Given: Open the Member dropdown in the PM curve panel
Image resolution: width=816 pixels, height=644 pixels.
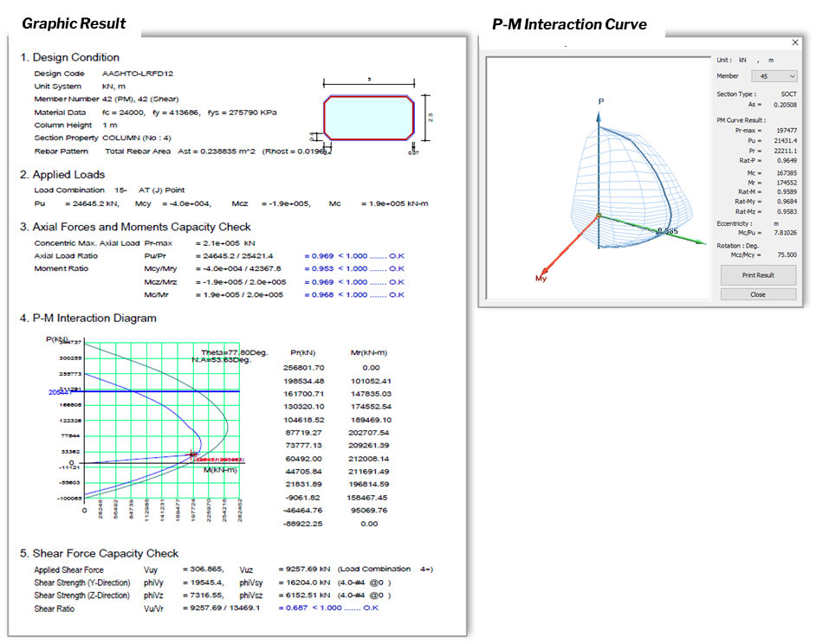Looking at the screenshot, I should tap(792, 77).
